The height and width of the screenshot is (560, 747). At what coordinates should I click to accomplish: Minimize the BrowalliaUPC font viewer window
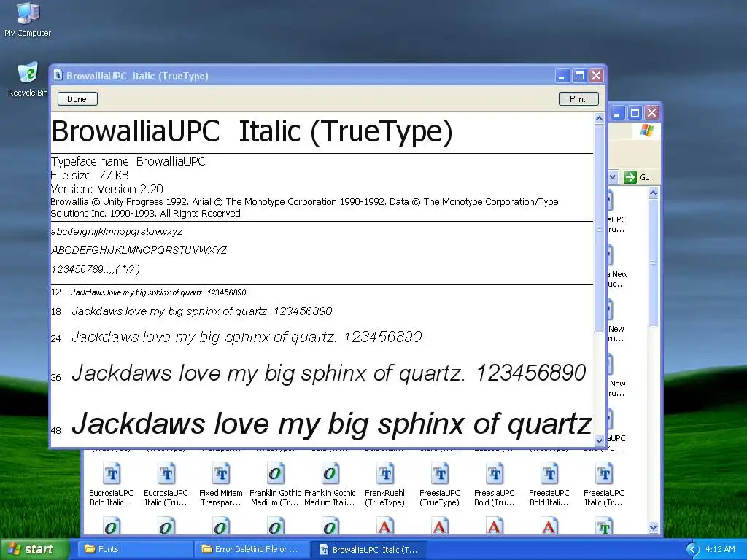tap(562, 76)
